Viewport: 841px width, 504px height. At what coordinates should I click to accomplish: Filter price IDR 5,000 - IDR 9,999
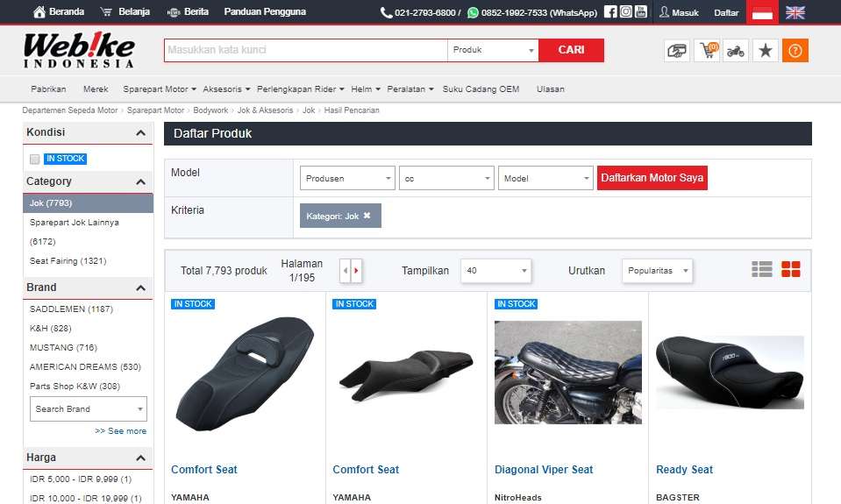click(81, 479)
